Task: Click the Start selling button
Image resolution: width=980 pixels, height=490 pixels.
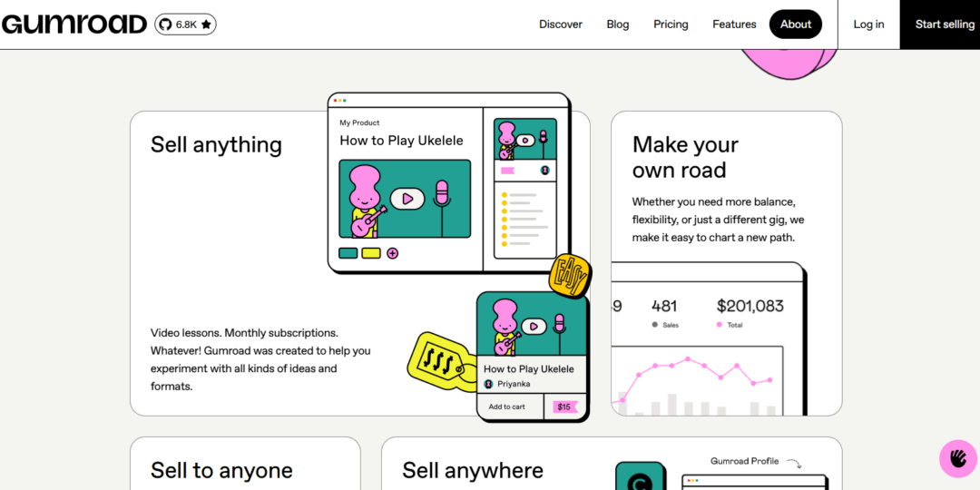Action: point(940,24)
